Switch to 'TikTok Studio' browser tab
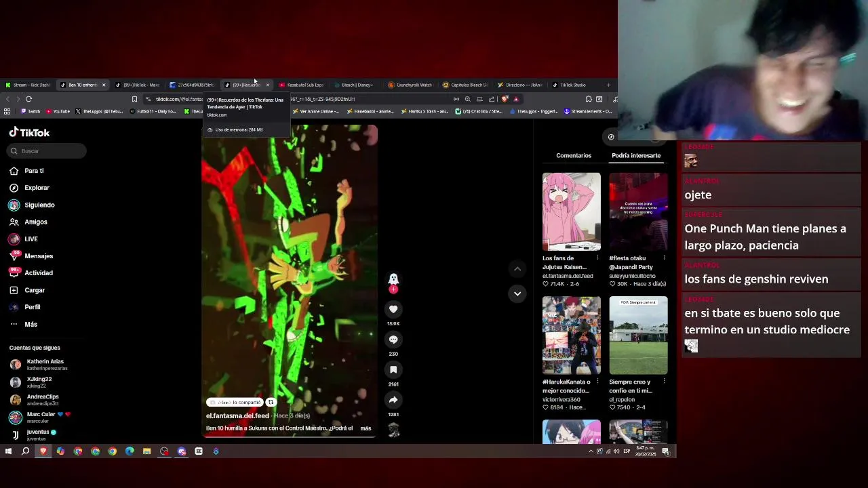The width and height of the screenshot is (868, 488). [x=570, y=85]
